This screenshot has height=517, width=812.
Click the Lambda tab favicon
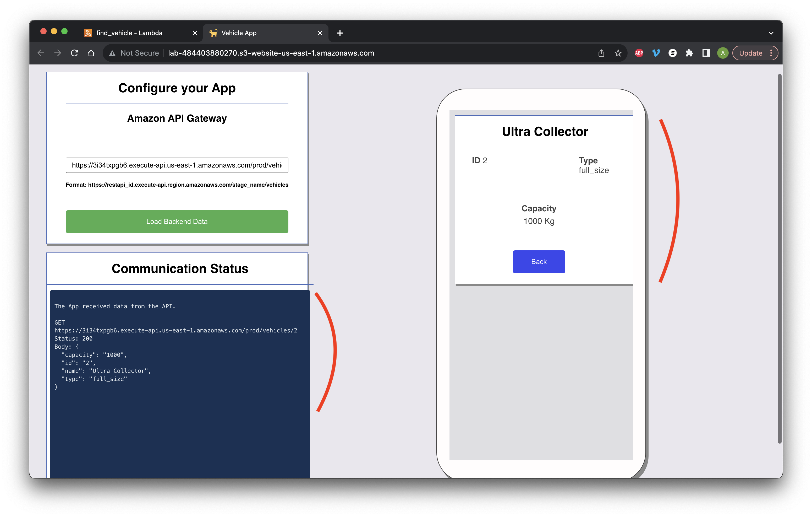(88, 33)
